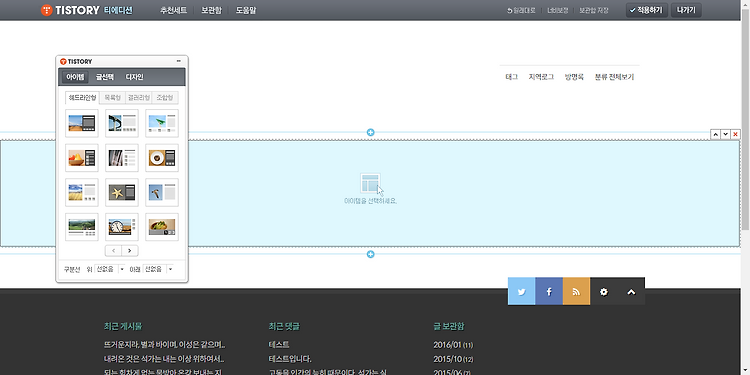Choose the green paper plane layout thumbnail
Screen dimensions: 750x375
click(x=162, y=123)
